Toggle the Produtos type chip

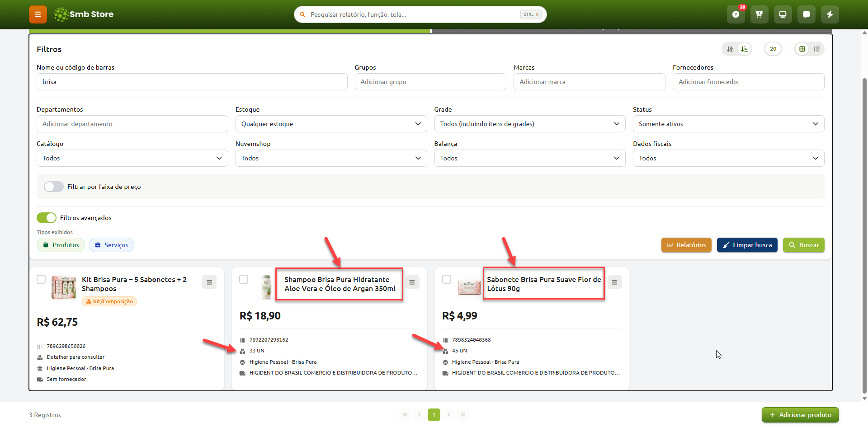tap(61, 245)
